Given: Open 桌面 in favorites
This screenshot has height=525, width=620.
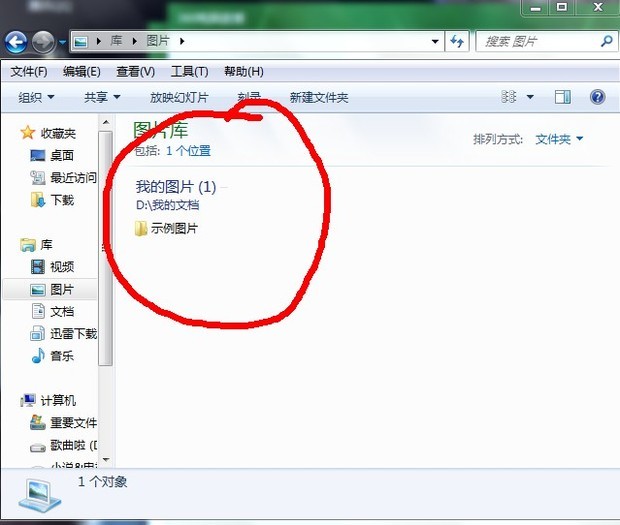Looking at the screenshot, I should [62, 156].
